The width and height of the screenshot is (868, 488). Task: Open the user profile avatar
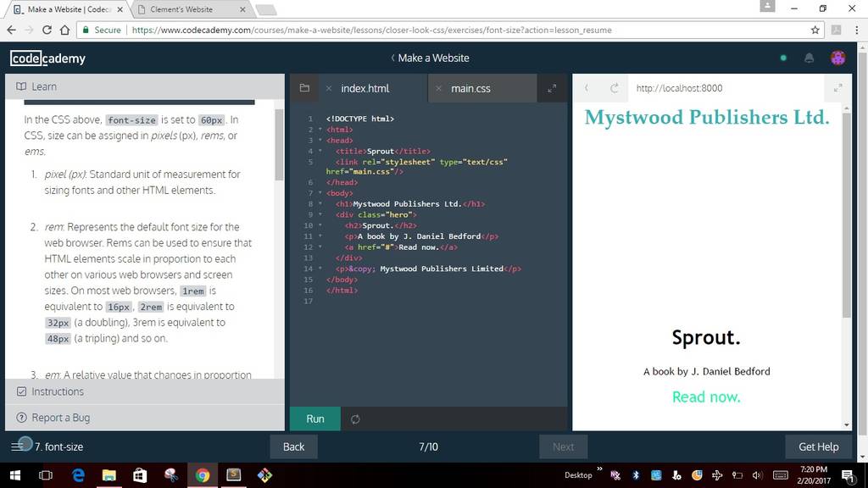point(837,58)
